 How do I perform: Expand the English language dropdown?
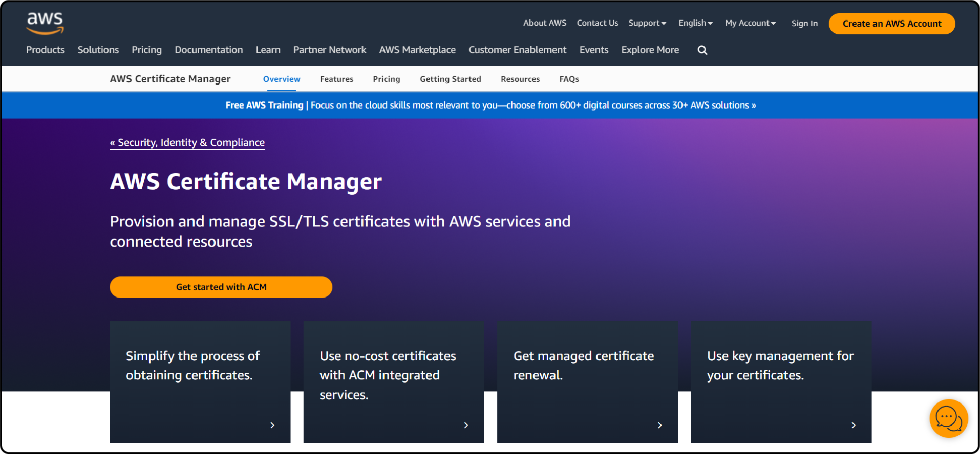(696, 23)
